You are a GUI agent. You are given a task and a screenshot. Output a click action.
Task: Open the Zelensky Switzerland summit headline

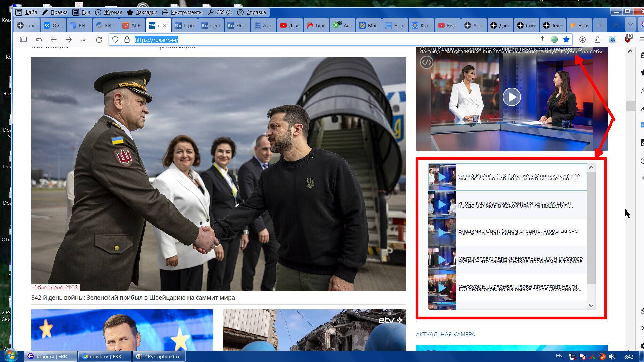click(133, 298)
